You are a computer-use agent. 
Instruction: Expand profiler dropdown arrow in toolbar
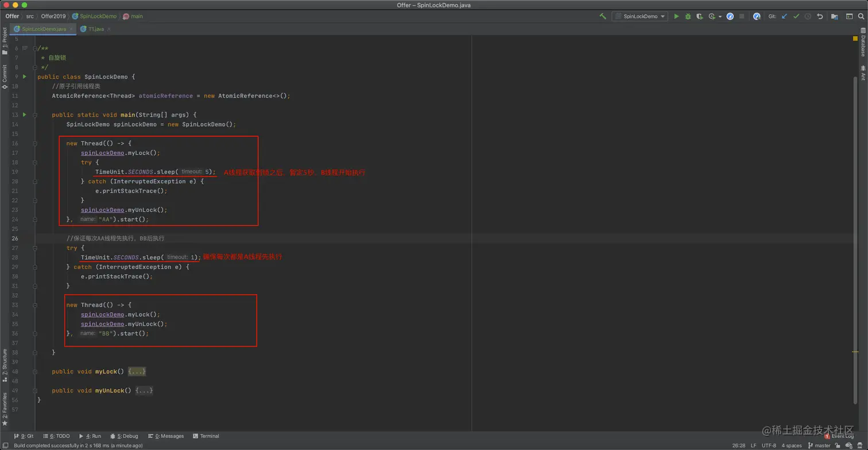click(720, 17)
